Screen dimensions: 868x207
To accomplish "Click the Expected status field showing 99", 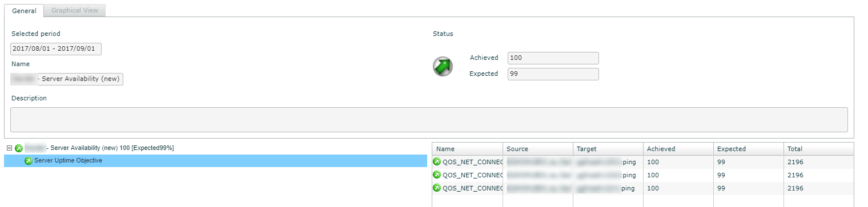I will 553,74.
